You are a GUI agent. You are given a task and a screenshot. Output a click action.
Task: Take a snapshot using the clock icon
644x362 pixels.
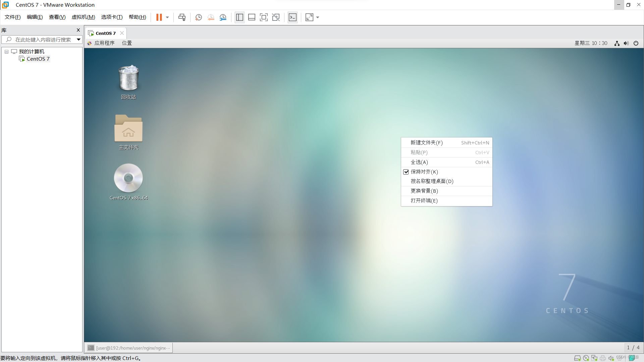tap(199, 17)
